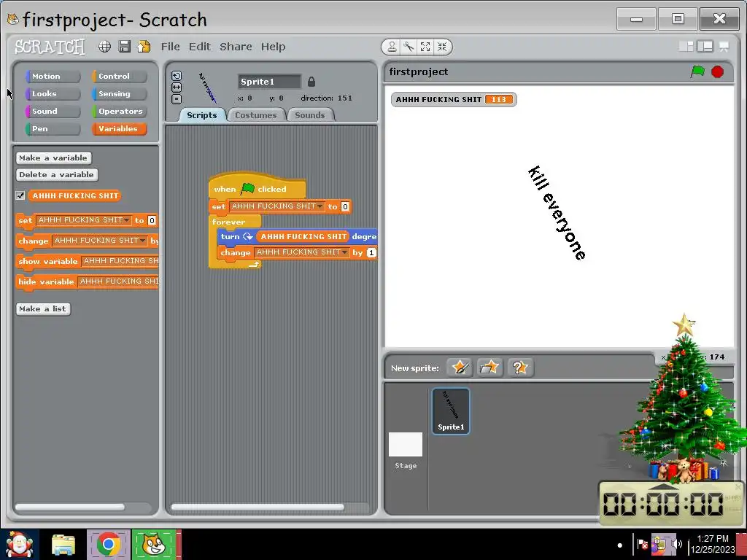747x560 pixels.
Task: Switch to small stage view mode
Action: [x=686, y=46]
